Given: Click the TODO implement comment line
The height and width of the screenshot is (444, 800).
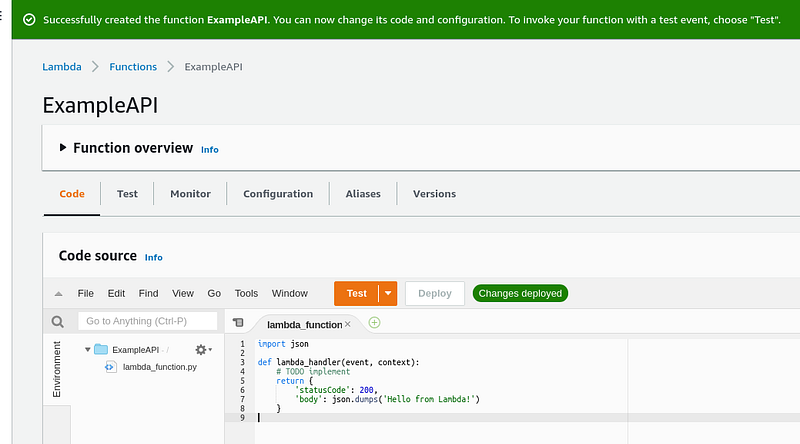Looking at the screenshot, I should (x=313, y=372).
